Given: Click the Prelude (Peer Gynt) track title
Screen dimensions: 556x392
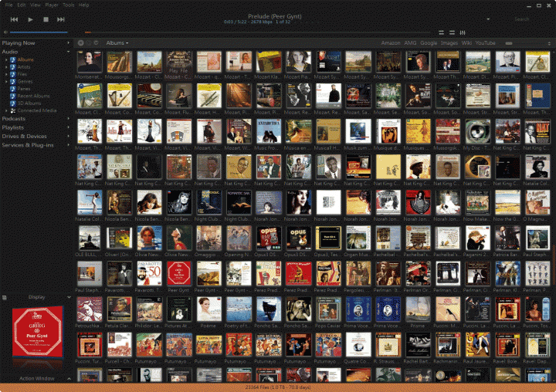Looking at the screenshot, I should (x=275, y=16).
